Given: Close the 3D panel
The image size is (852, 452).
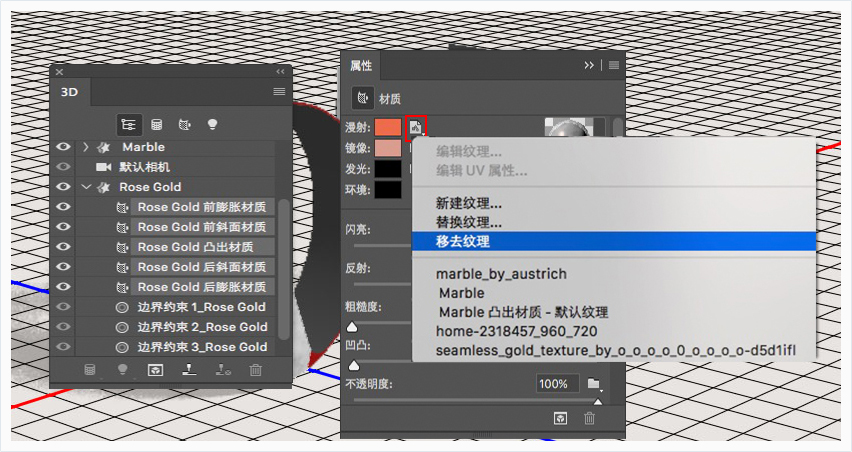Looking at the screenshot, I should (59, 72).
